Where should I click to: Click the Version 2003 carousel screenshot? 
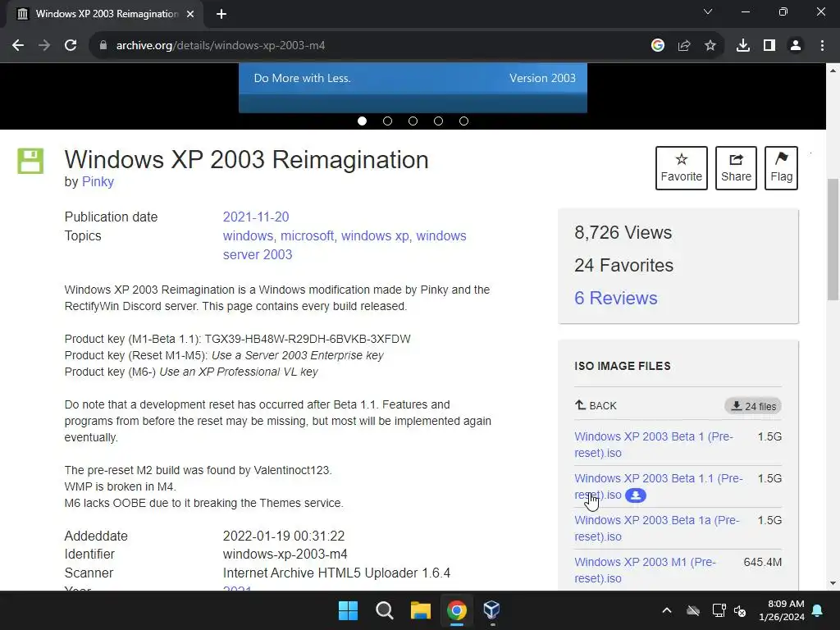[413, 88]
